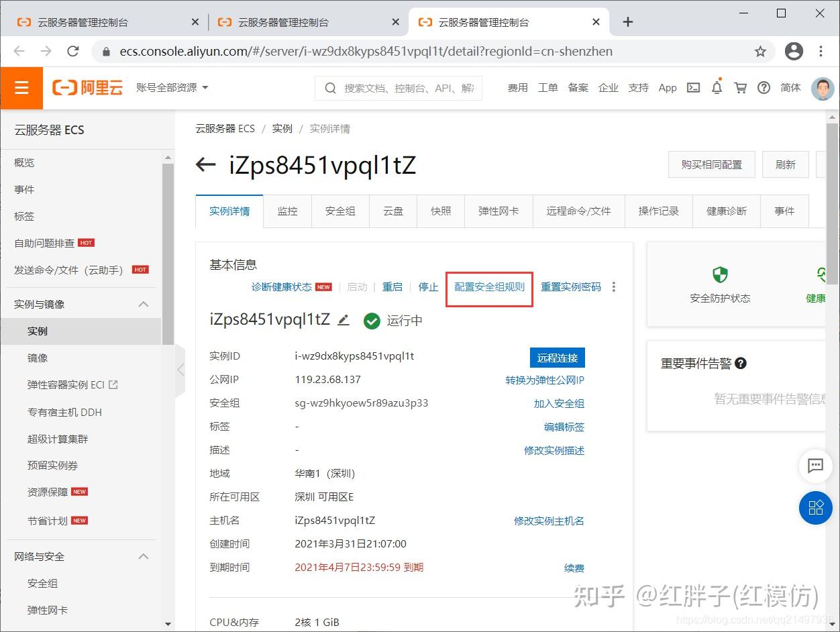Click the Aliyun logo
This screenshot has width=840, height=632.
(88, 88)
